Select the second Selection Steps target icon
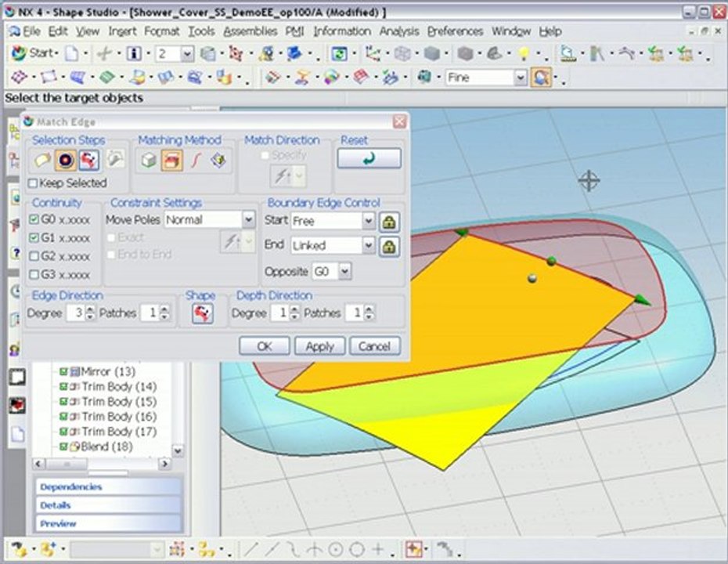Viewport: 728px width, 564px height. pyautogui.click(x=66, y=161)
